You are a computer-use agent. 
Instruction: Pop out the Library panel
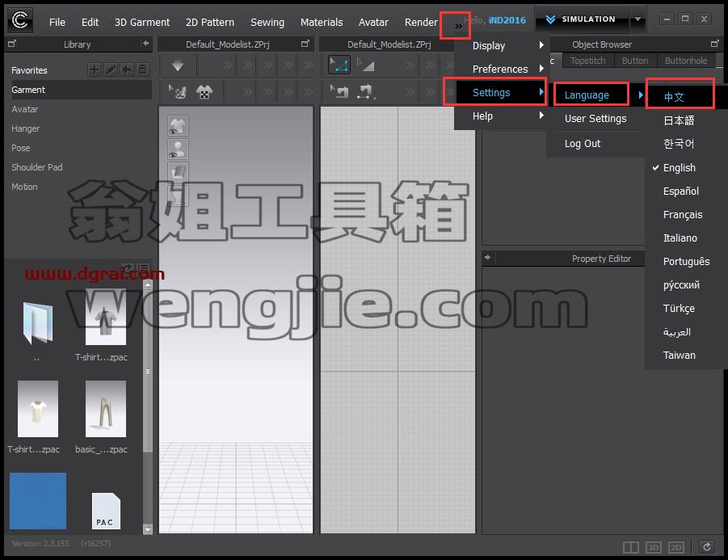(12, 44)
